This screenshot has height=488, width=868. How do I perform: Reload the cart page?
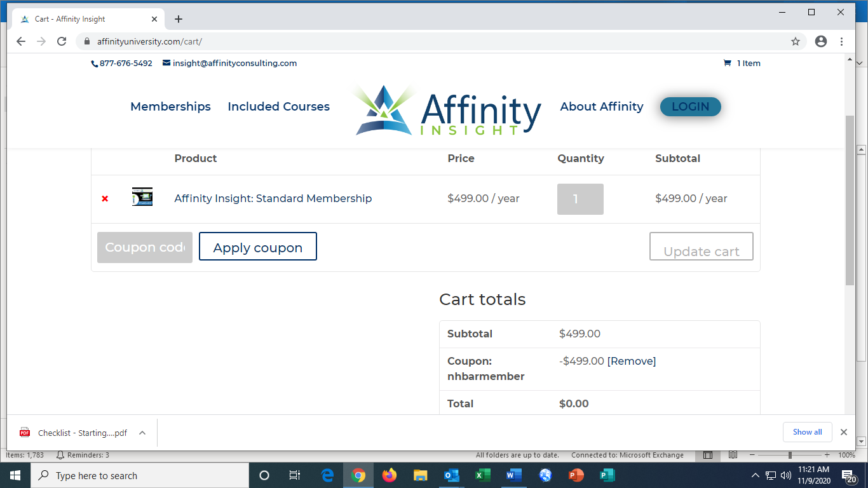click(62, 41)
